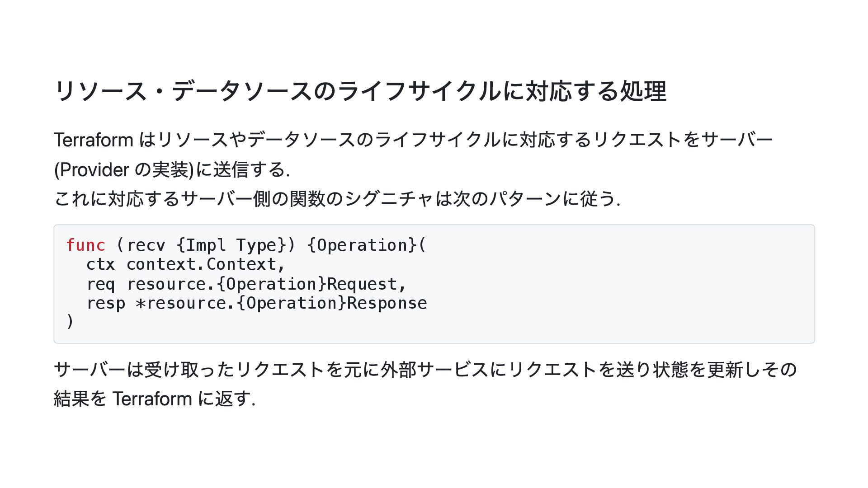Click the resp parameter name in code
Image resolution: width=868 pixels, height=488 pixels.
coord(105,303)
